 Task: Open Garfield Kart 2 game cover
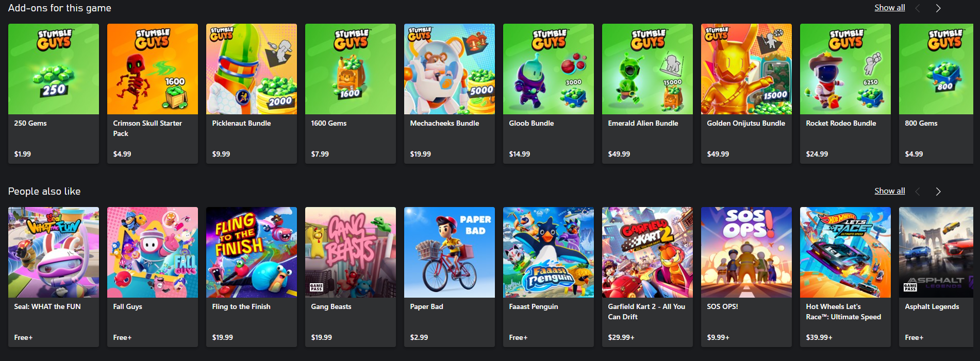[x=647, y=252]
